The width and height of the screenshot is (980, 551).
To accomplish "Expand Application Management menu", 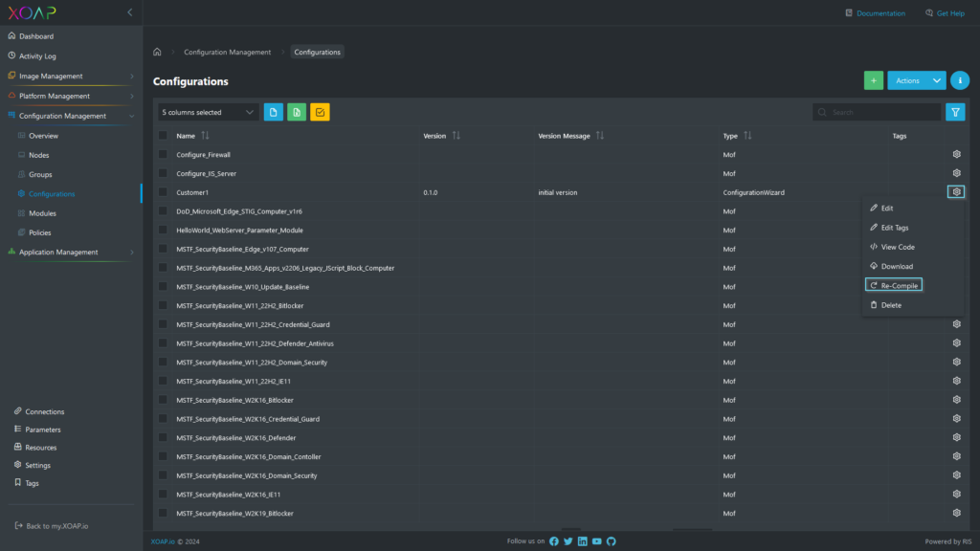I will click(x=71, y=253).
